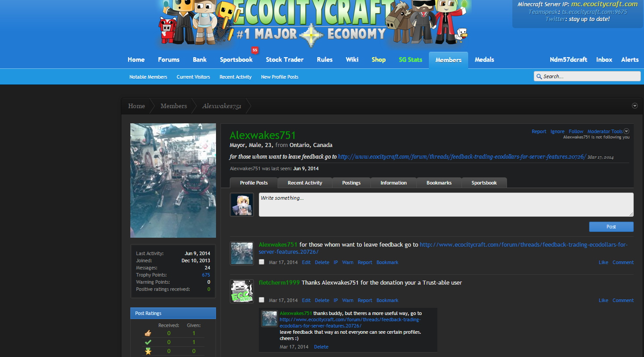Report the profile using the top Report link

[x=539, y=131]
